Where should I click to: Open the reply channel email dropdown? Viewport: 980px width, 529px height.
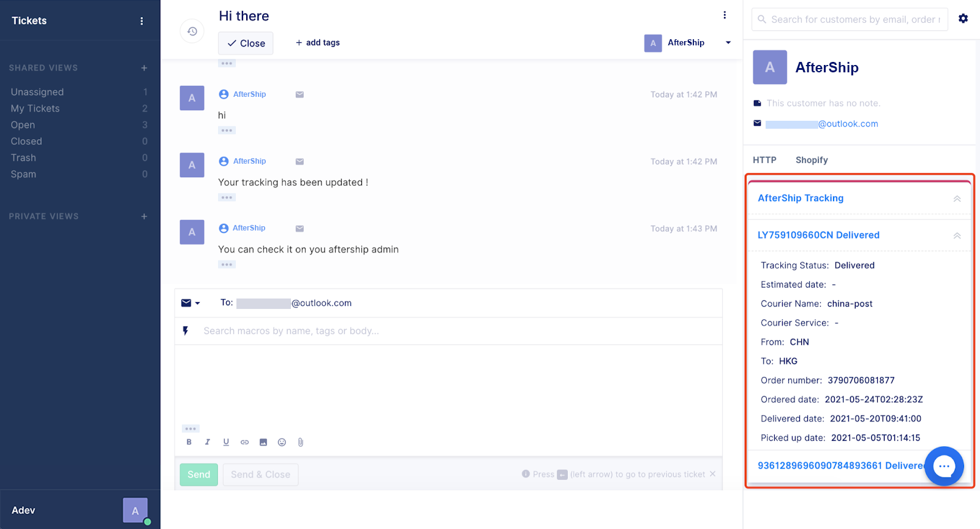190,303
